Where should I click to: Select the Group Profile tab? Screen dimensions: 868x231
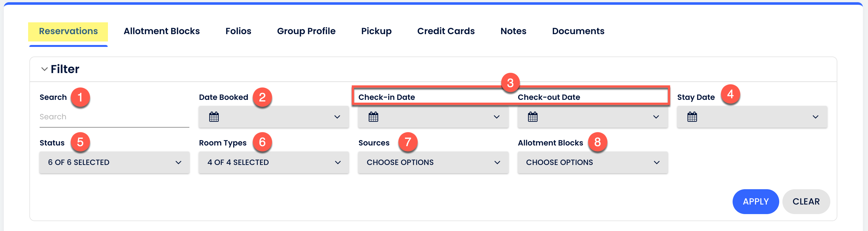point(306,31)
